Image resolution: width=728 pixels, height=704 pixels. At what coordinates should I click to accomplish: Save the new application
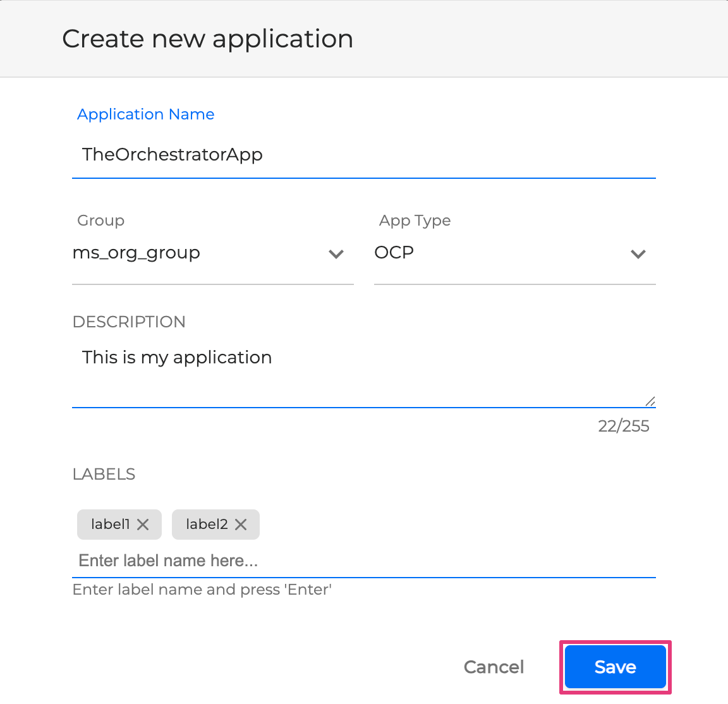614,667
